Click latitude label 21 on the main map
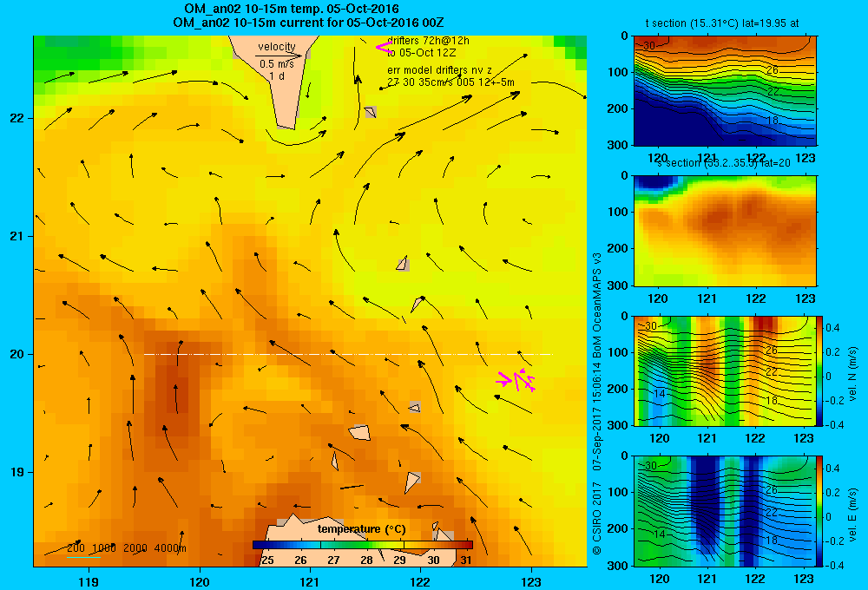Viewport: 868px width, 590px height. [x=16, y=236]
